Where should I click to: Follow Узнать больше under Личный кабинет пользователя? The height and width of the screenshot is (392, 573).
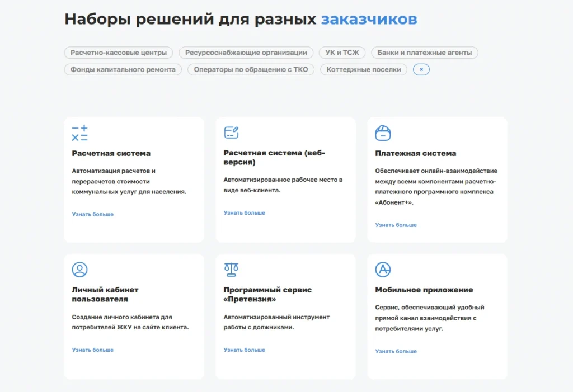point(93,350)
